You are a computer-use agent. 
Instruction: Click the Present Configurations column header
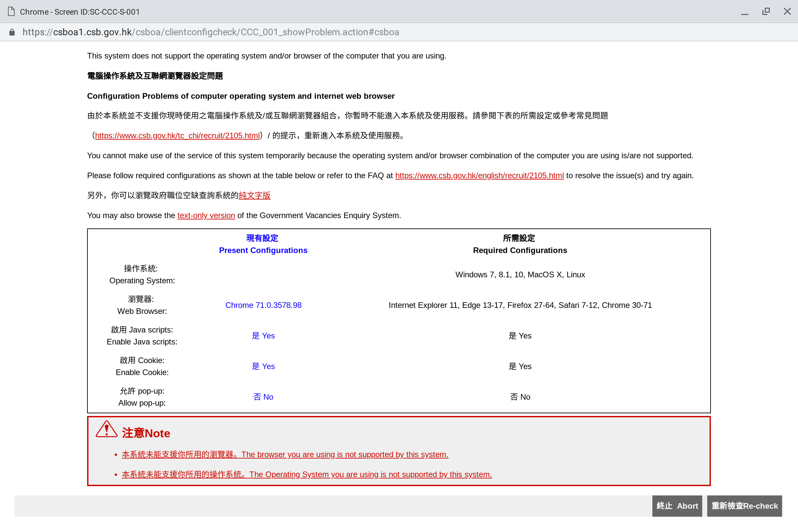point(263,244)
